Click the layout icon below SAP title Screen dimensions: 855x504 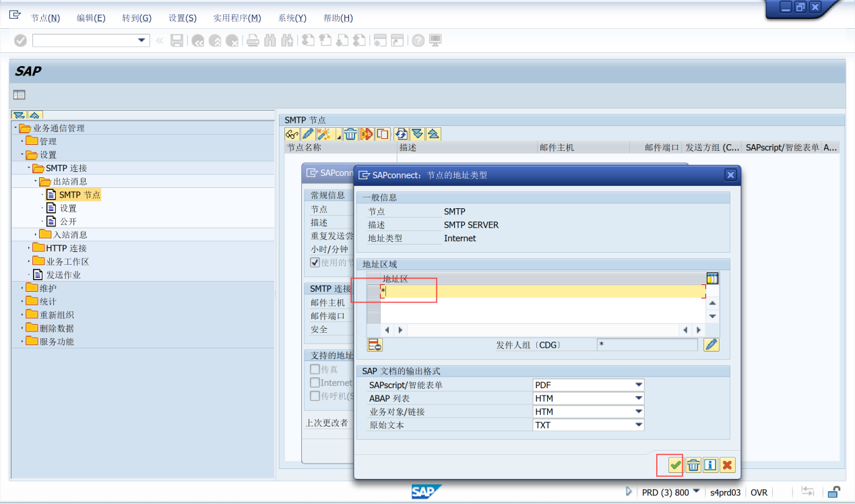click(20, 95)
